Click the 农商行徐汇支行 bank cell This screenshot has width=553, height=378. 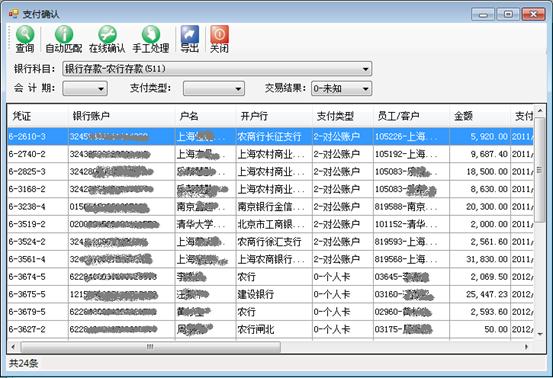(274, 242)
